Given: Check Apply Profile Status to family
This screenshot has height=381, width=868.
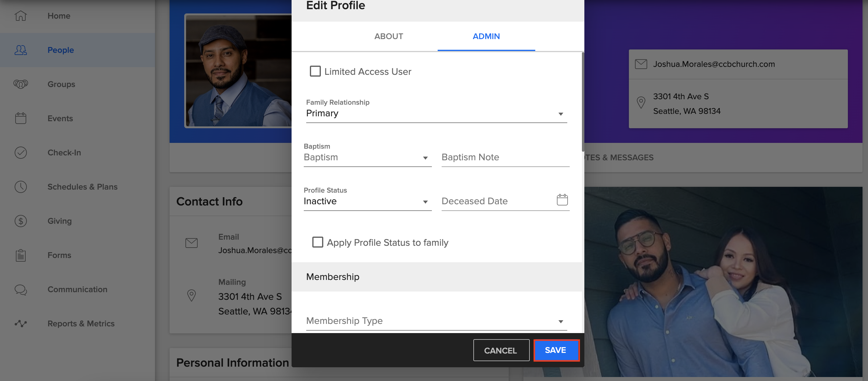Looking at the screenshot, I should [317, 242].
